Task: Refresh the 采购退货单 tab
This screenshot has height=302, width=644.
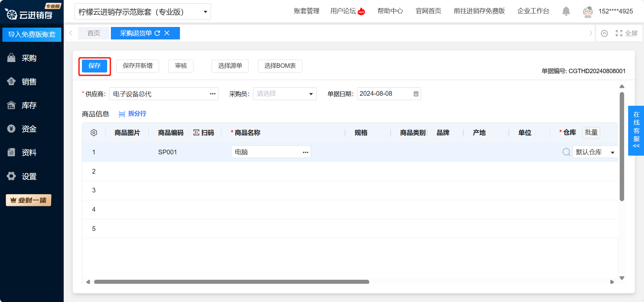Action: [x=157, y=33]
